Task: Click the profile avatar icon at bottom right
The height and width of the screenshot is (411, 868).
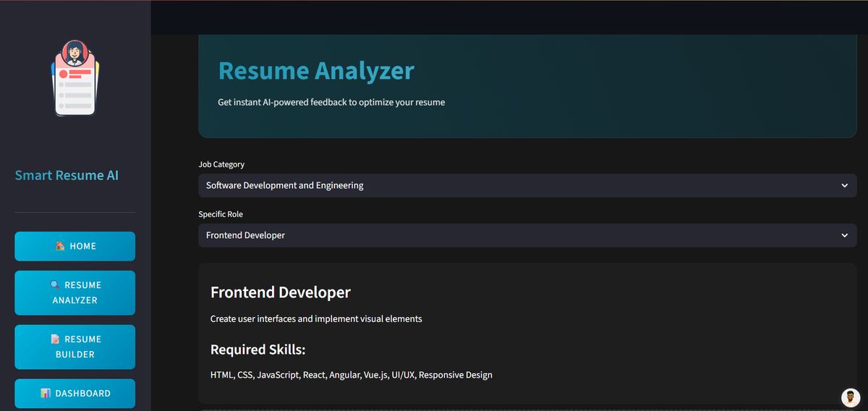Action: (851, 397)
